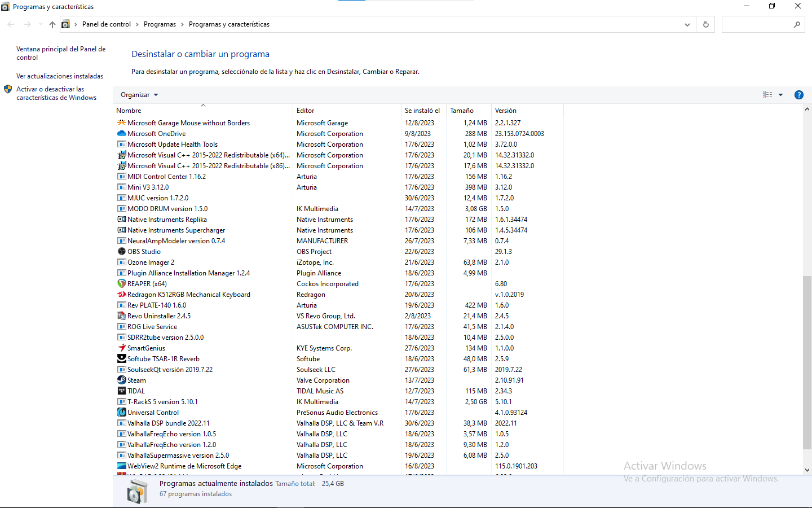The height and width of the screenshot is (508, 812).
Task: Go up one folder level arrow
Action: pyautogui.click(x=52, y=24)
